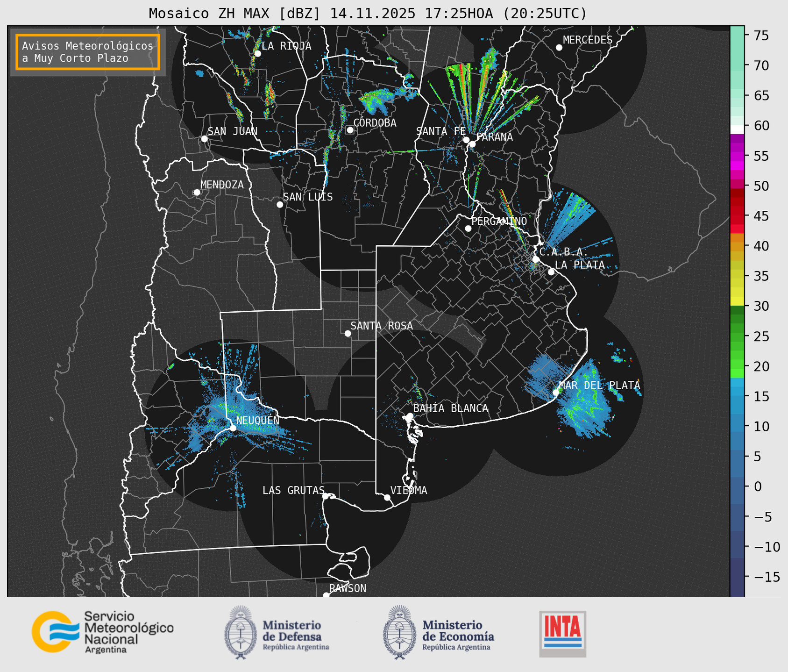The height and width of the screenshot is (672, 788).
Task: Click the Viedma marker dot
Action: [x=387, y=497]
